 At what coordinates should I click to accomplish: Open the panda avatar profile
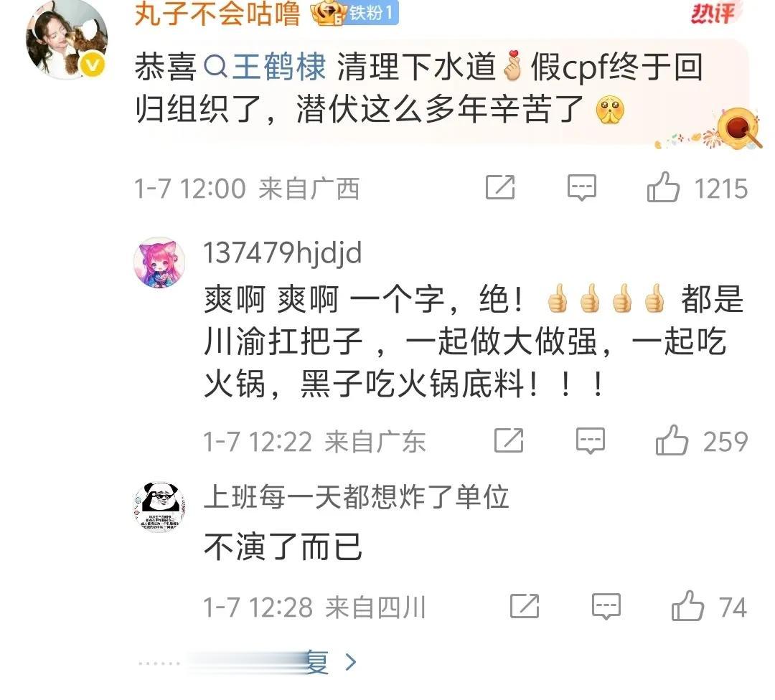click(x=159, y=507)
